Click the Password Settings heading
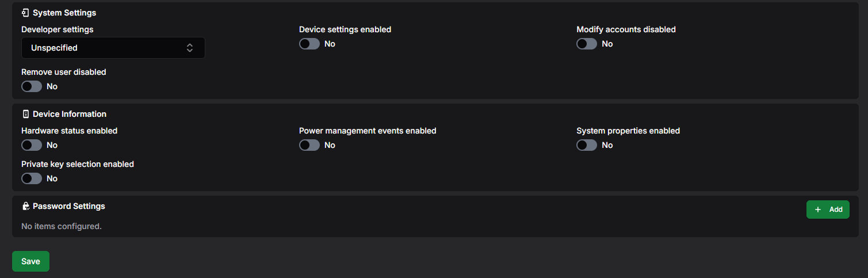Screen dimensions: 868x278 pos(69,206)
